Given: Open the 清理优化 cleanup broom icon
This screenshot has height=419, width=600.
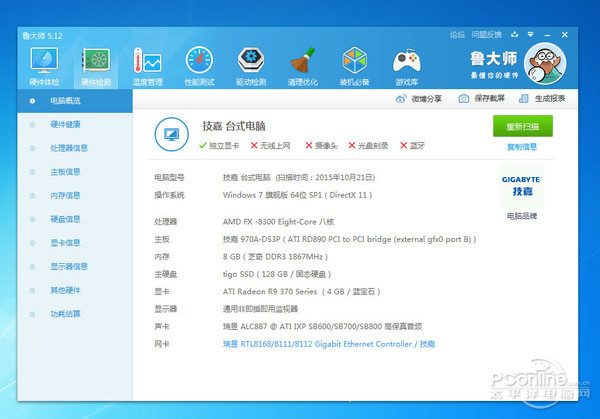Looking at the screenshot, I should coord(303,62).
